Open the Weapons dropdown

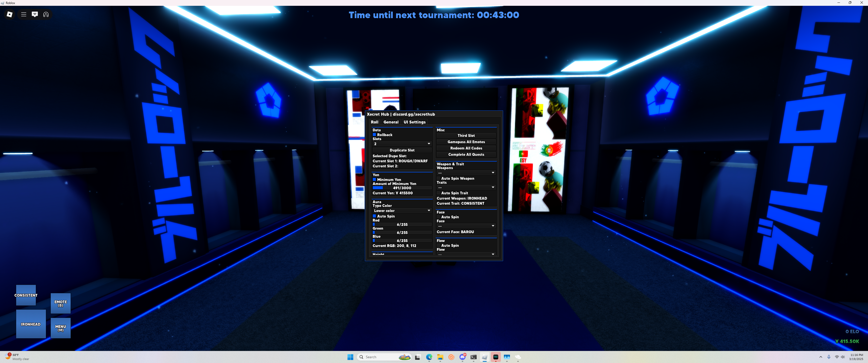tap(466, 173)
